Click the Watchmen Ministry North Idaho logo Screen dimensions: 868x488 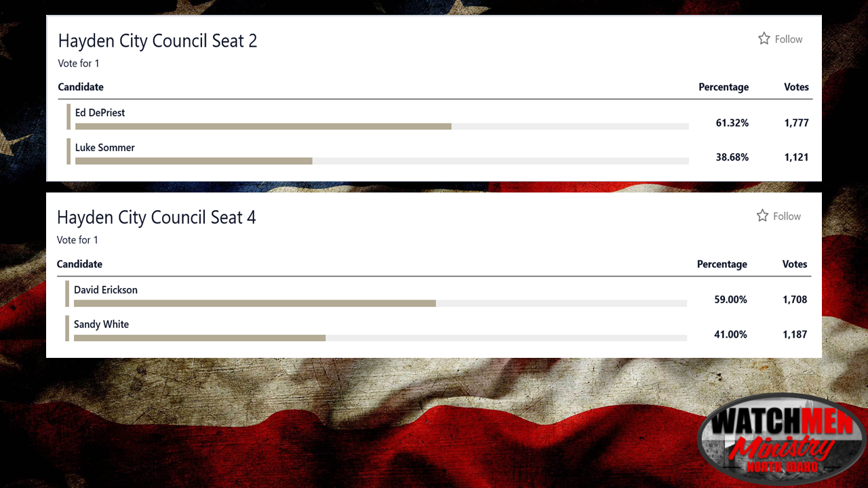point(782,439)
